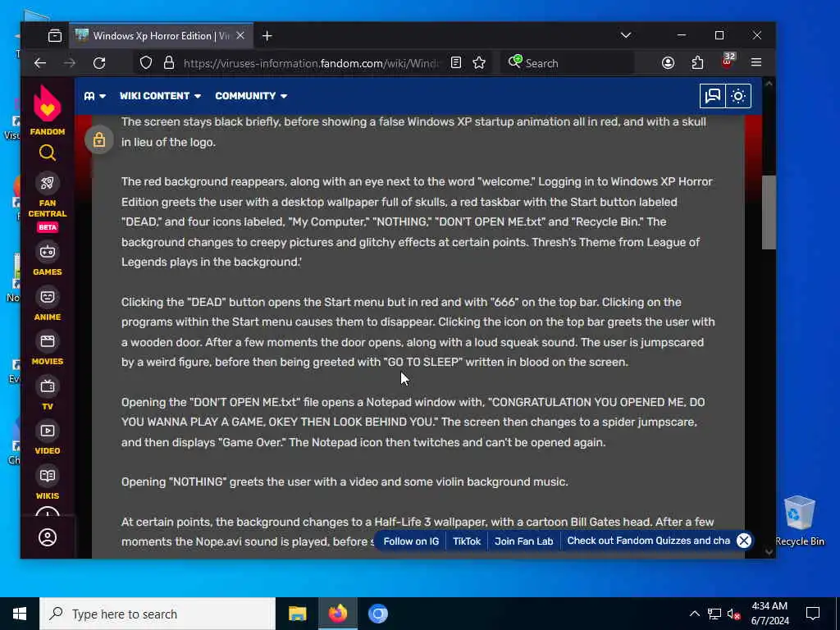Screen dimensions: 840x630
Task: Go to TV section icon
Action: tap(47, 386)
